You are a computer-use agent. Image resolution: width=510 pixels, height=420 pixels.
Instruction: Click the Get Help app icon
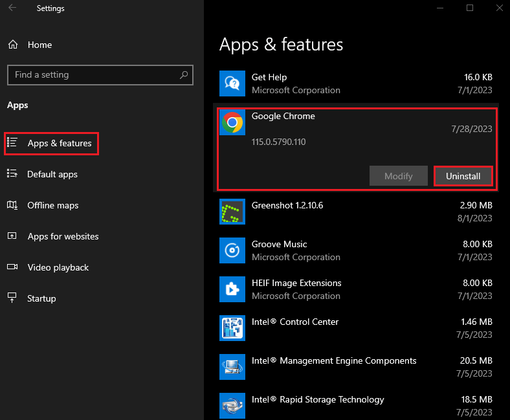[x=232, y=83]
